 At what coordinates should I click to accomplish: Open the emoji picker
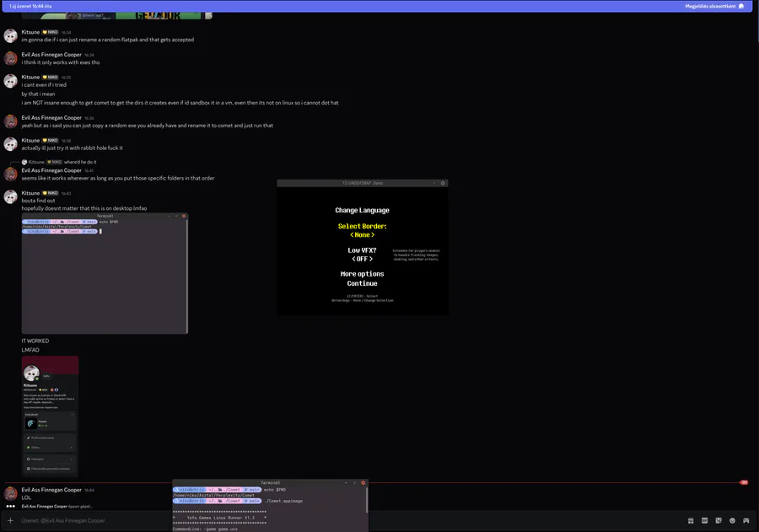point(732,520)
